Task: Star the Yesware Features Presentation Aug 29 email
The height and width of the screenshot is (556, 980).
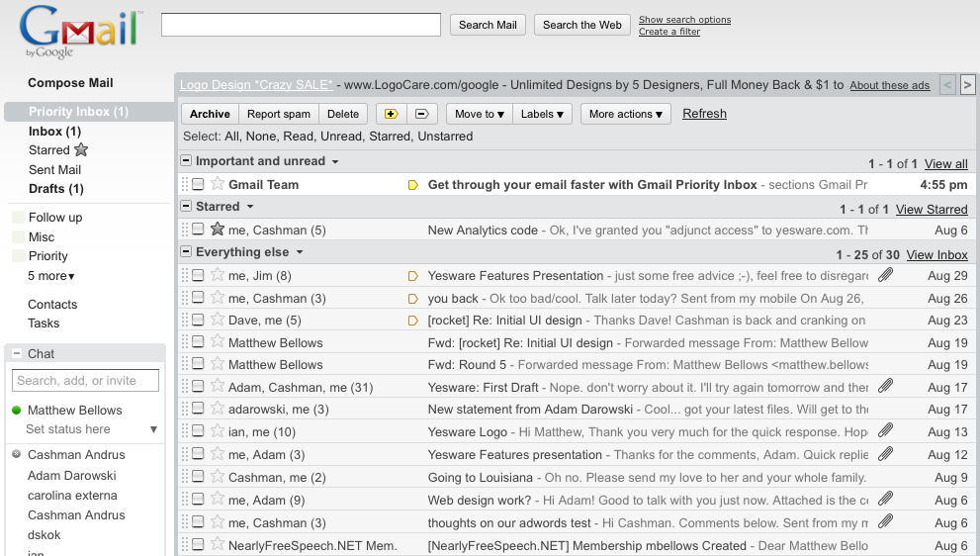Action: pos(218,275)
